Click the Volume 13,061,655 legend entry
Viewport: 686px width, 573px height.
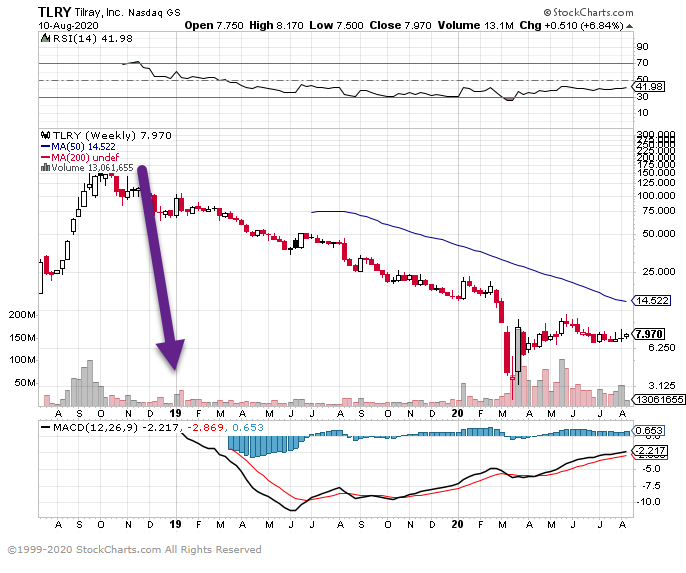(x=92, y=168)
